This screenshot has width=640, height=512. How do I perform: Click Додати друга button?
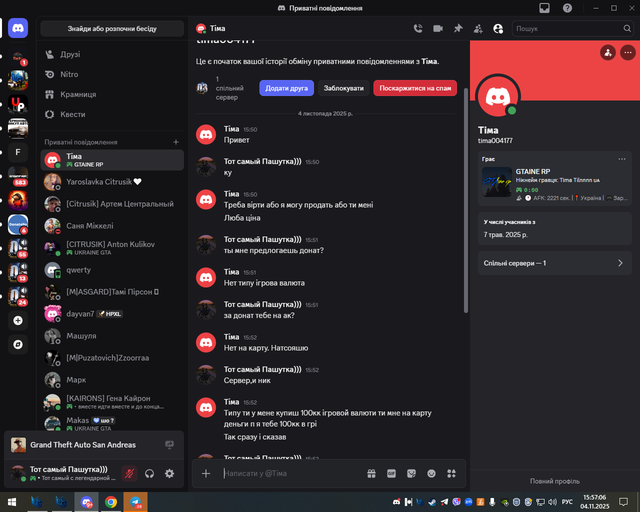click(x=287, y=88)
